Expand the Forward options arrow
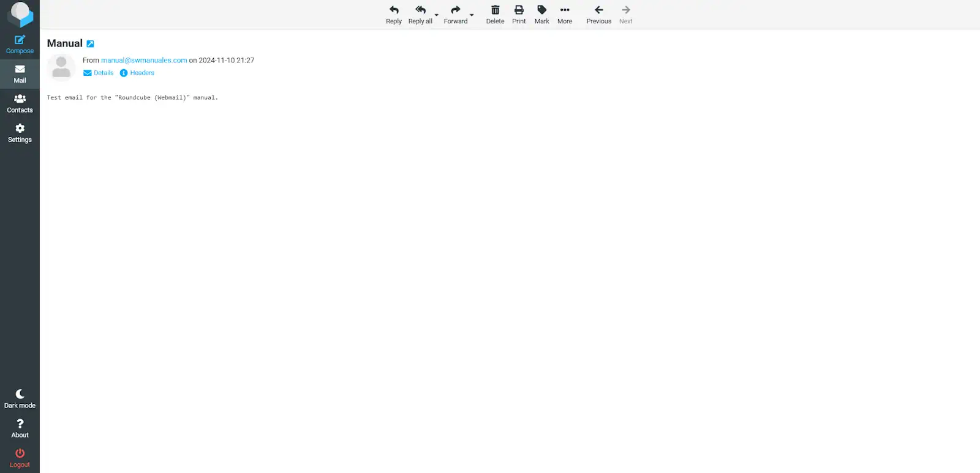Viewport: 980px width, 473px height. (472, 15)
